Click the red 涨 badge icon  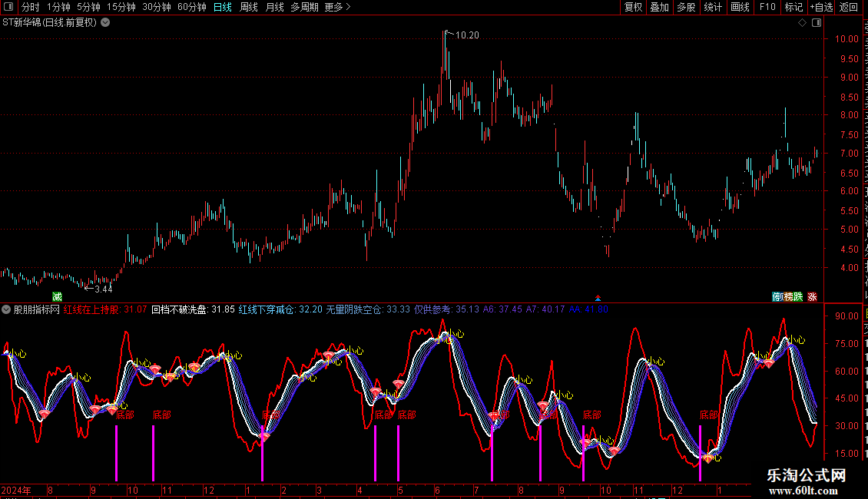tap(812, 296)
